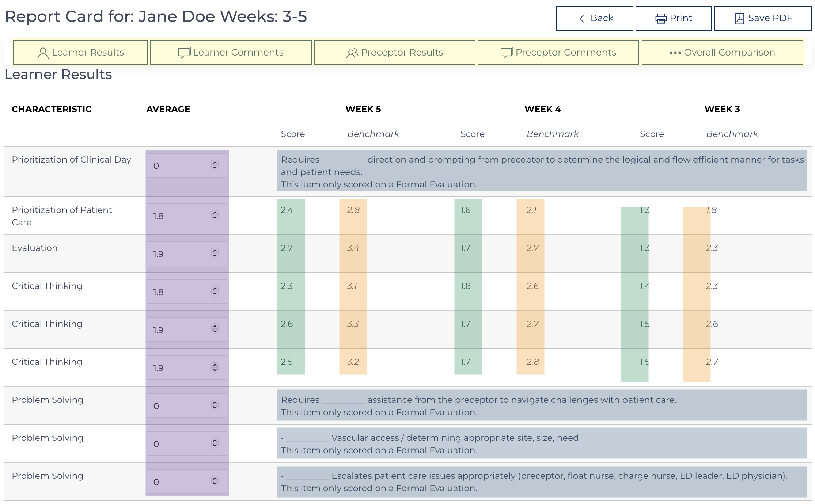Open the Learner Results tab
The image size is (815, 504).
pyautogui.click(x=81, y=53)
